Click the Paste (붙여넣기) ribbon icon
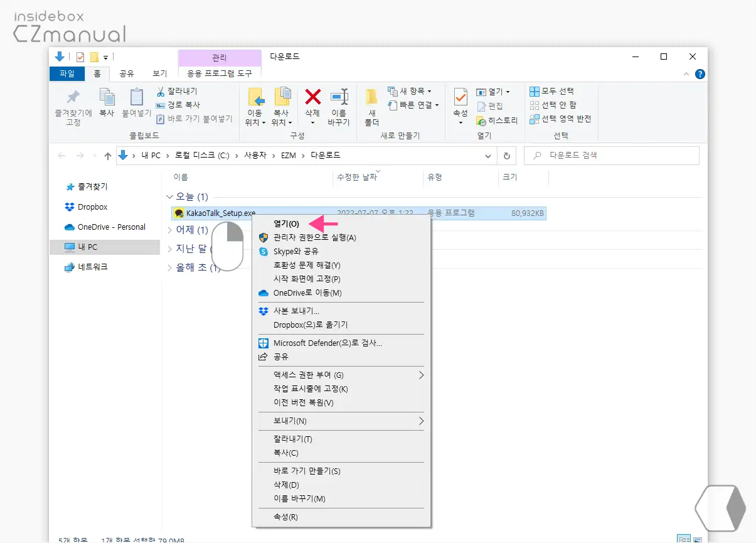756x543 pixels. (137, 97)
